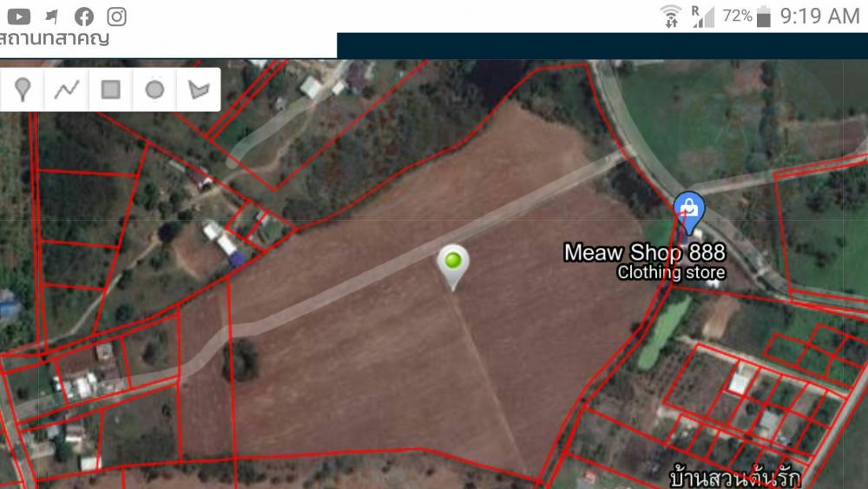This screenshot has height=489, width=868.
Task: Click the dark navy header bar
Action: (602, 45)
